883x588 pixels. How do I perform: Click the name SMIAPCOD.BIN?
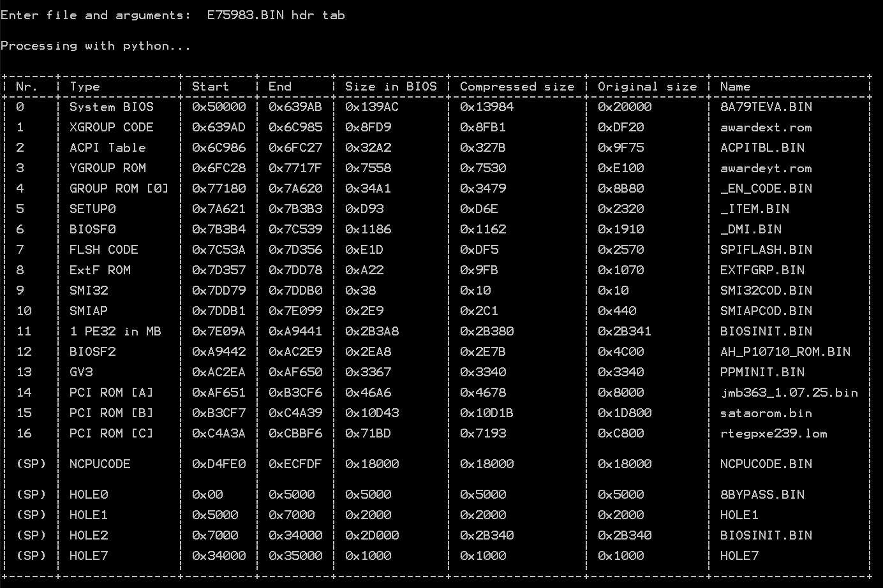pos(766,311)
